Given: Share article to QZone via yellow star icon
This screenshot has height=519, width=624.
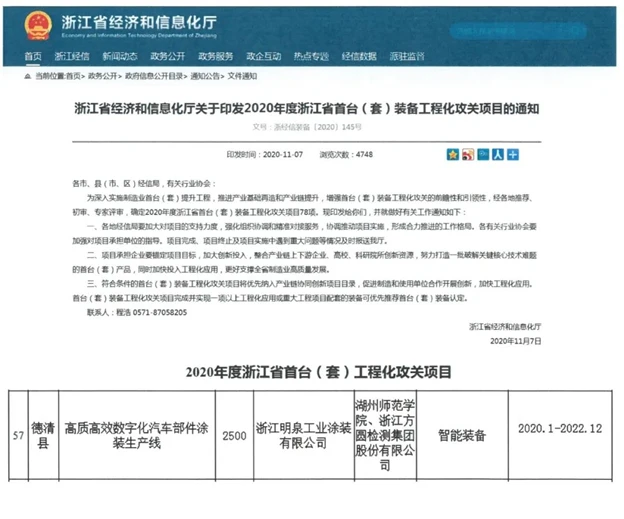Looking at the screenshot, I should 452,155.
